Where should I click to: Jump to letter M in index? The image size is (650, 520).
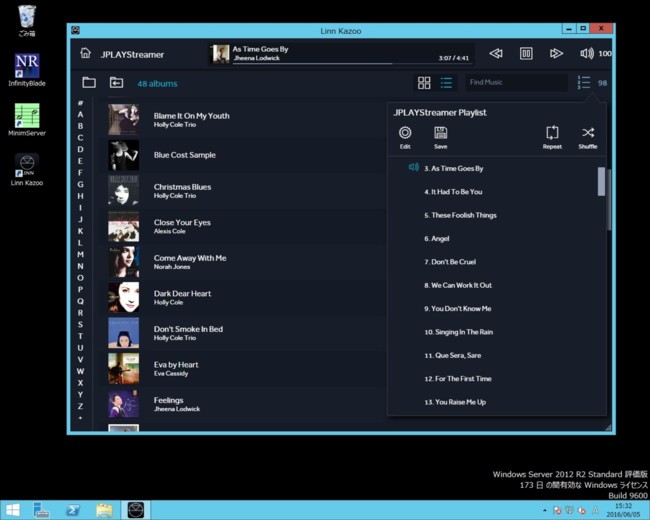click(x=80, y=254)
